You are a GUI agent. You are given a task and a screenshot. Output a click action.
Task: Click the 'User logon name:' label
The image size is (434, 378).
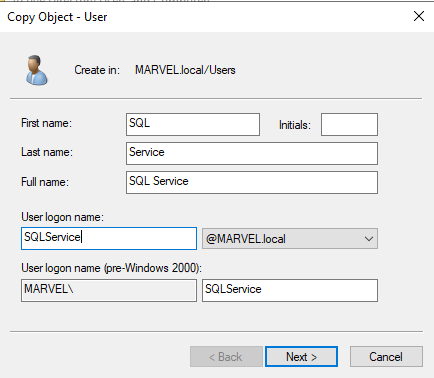(x=62, y=217)
